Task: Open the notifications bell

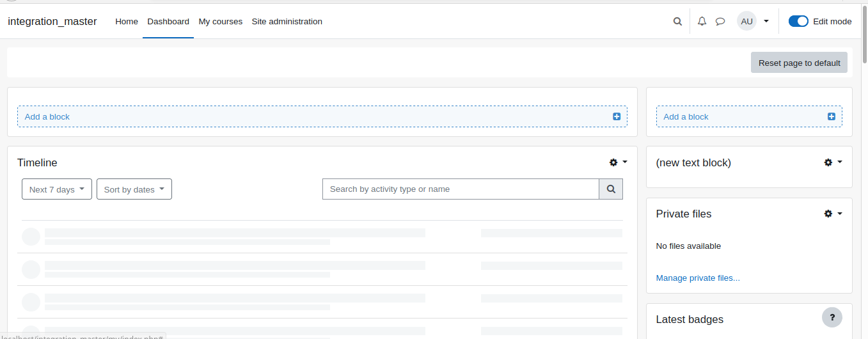Action: [702, 21]
